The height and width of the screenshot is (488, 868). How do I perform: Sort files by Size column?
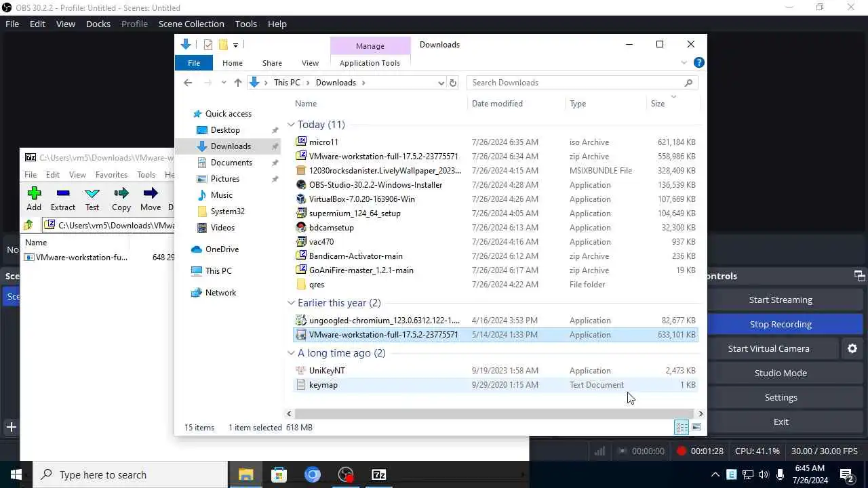pyautogui.click(x=658, y=104)
